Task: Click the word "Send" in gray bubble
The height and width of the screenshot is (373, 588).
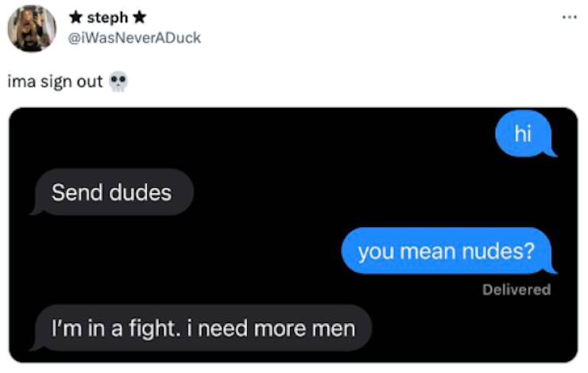Action: coord(78,193)
